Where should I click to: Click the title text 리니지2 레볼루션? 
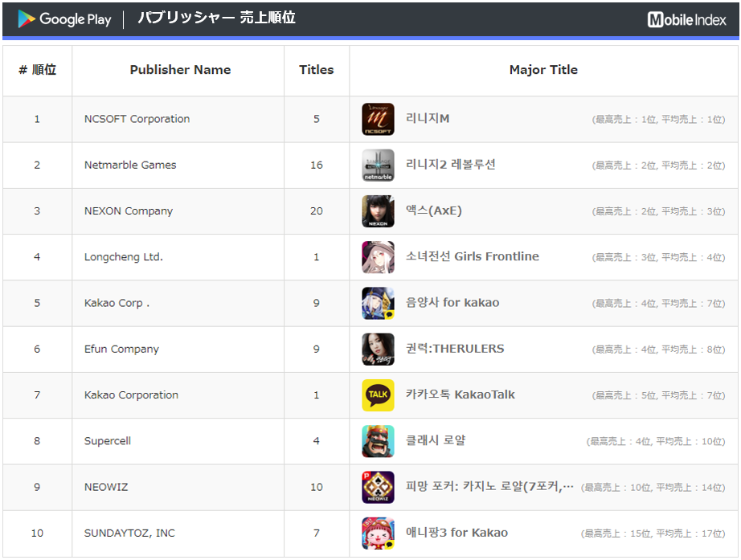[451, 165]
